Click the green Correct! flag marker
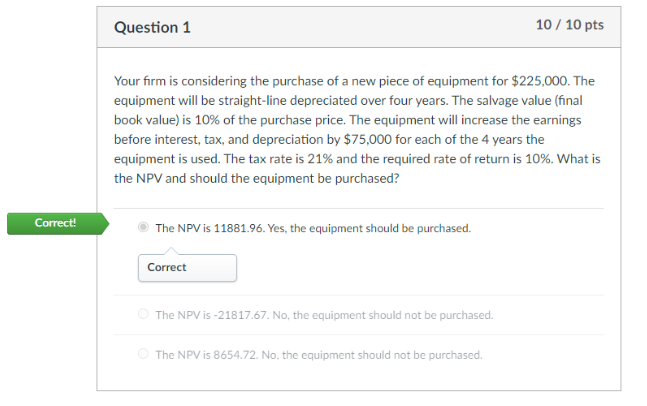The height and width of the screenshot is (406, 647). (x=58, y=224)
